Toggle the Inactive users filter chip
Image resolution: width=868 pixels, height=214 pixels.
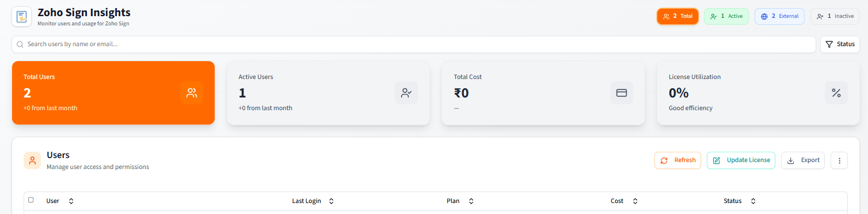click(x=835, y=16)
